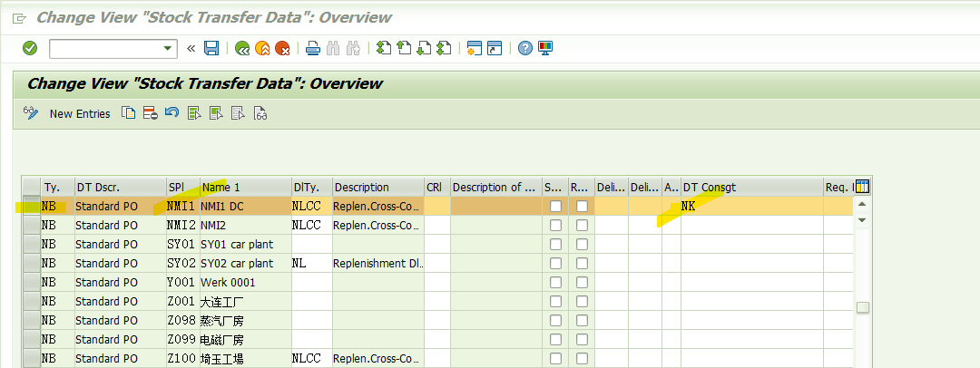Select the row selector for NMI1 DC row

31,206
